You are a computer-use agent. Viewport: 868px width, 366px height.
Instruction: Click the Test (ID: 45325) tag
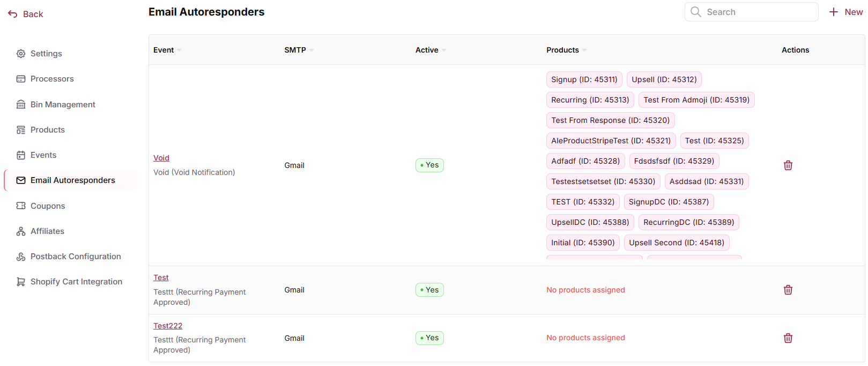(715, 141)
